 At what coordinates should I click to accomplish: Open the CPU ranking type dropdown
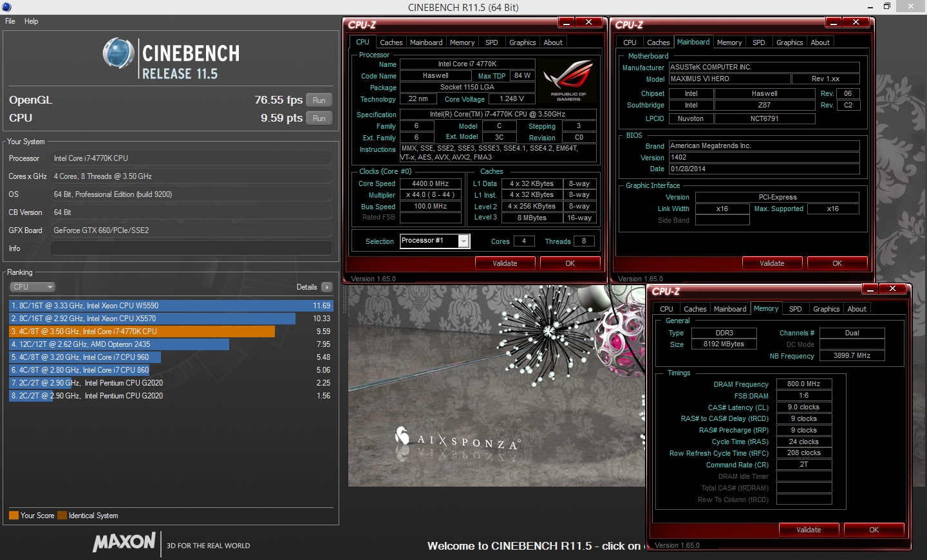(32, 287)
